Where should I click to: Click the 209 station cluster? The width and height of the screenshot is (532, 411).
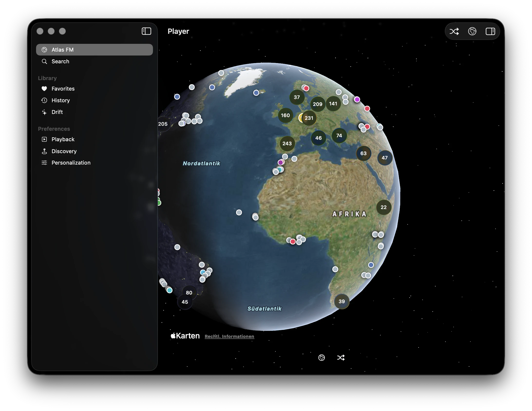(317, 104)
